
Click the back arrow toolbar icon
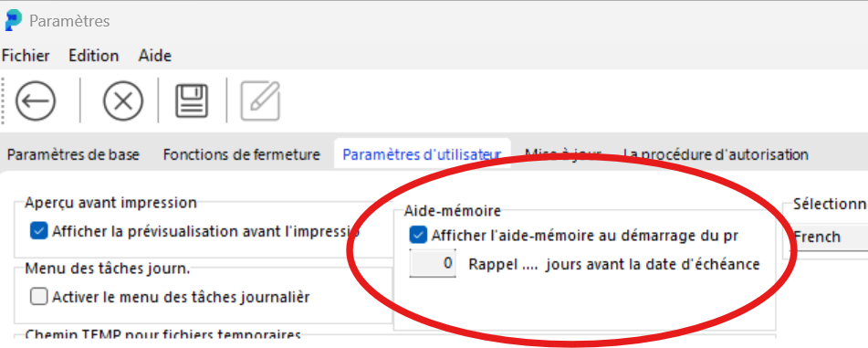(x=36, y=101)
